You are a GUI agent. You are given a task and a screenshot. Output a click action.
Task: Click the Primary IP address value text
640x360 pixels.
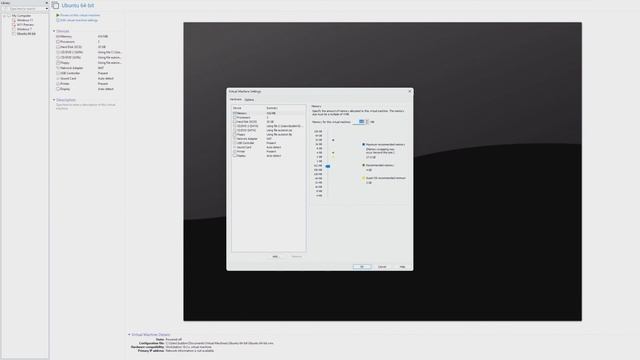tap(190, 351)
